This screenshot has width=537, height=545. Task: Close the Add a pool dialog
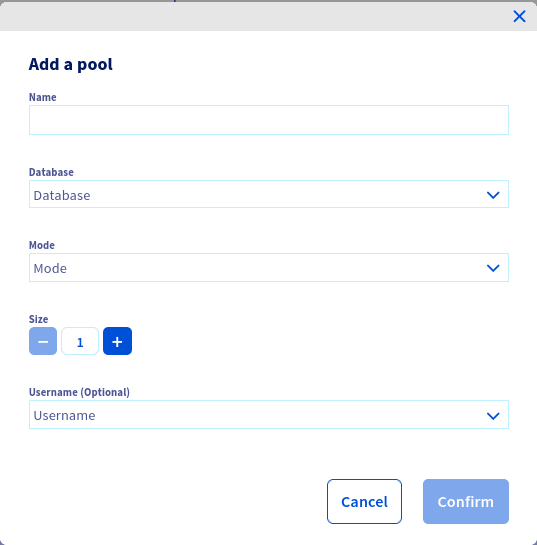[x=519, y=16]
